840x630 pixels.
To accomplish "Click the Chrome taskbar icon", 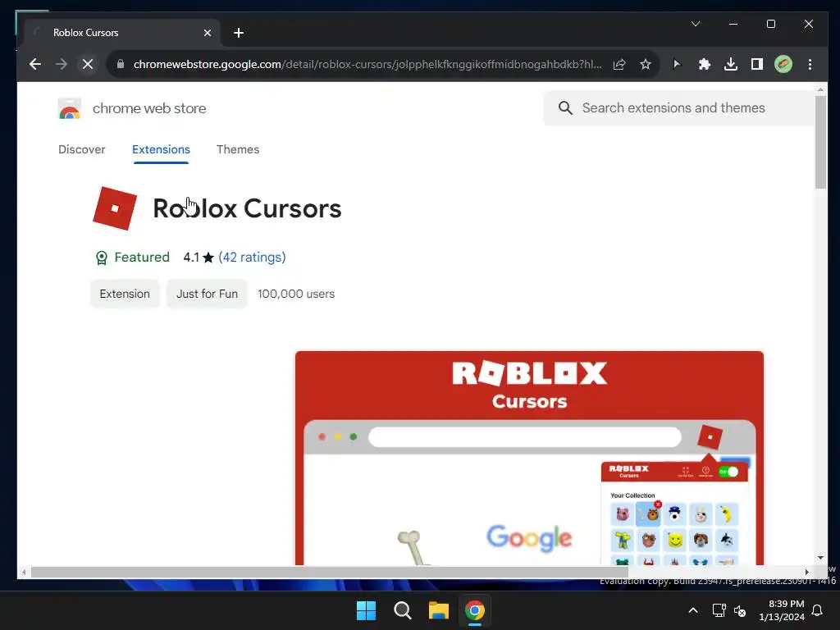I will point(475,610).
